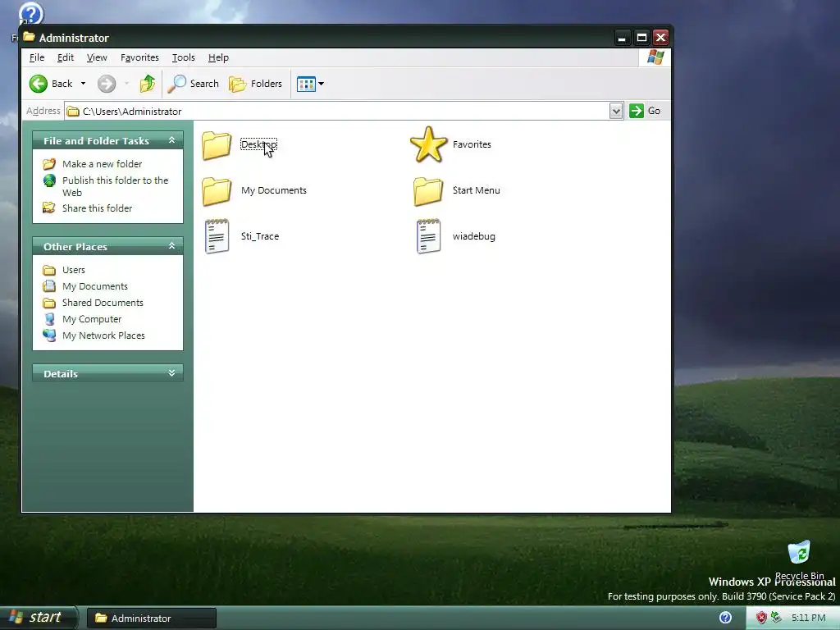Select the Start Menu folder icon
This screenshot has width=840, height=630.
click(x=428, y=191)
